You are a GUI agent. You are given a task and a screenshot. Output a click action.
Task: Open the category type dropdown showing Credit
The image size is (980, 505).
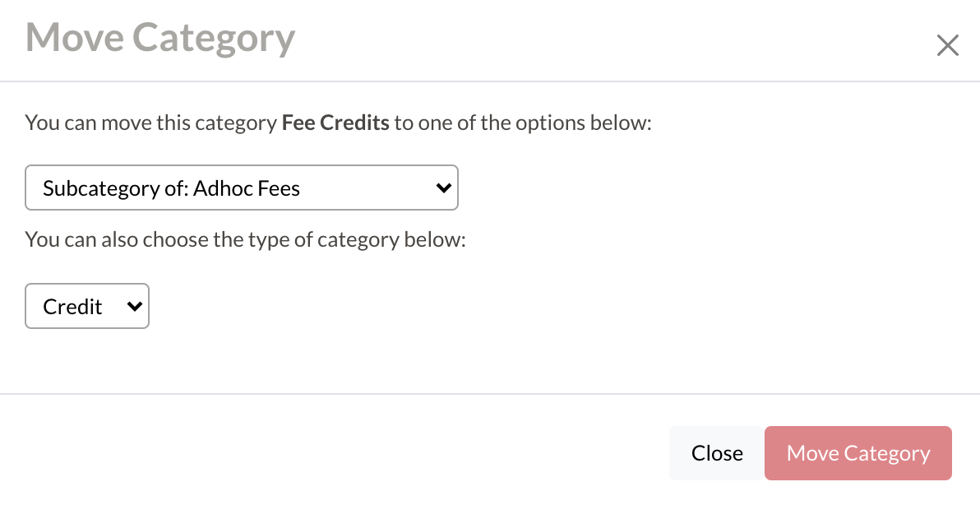(x=86, y=305)
